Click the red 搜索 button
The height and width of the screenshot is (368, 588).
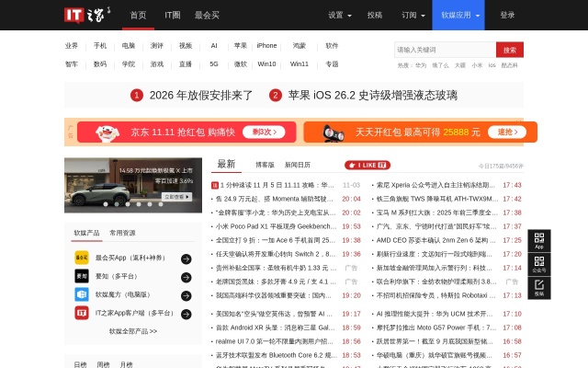pyautogui.click(x=510, y=50)
